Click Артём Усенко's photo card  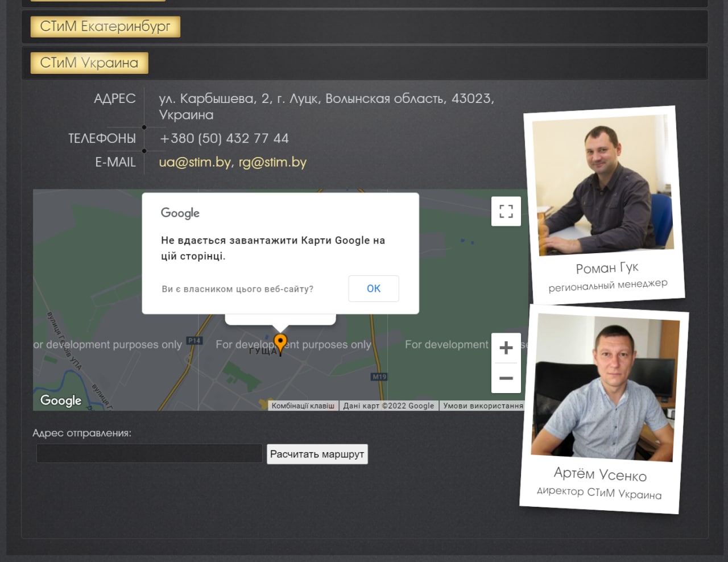[603, 410]
